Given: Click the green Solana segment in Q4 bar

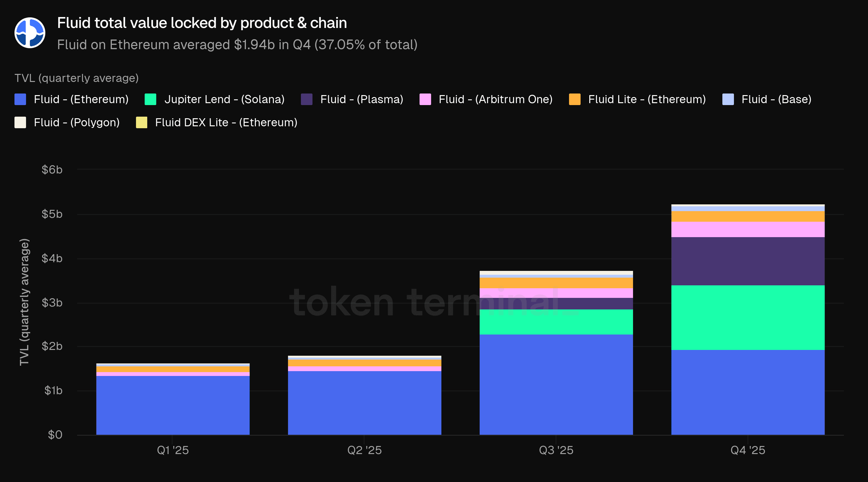Looking at the screenshot, I should tap(748, 317).
